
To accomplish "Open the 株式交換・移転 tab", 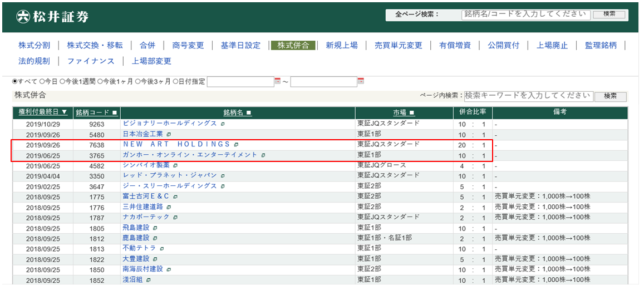I will tap(95, 46).
